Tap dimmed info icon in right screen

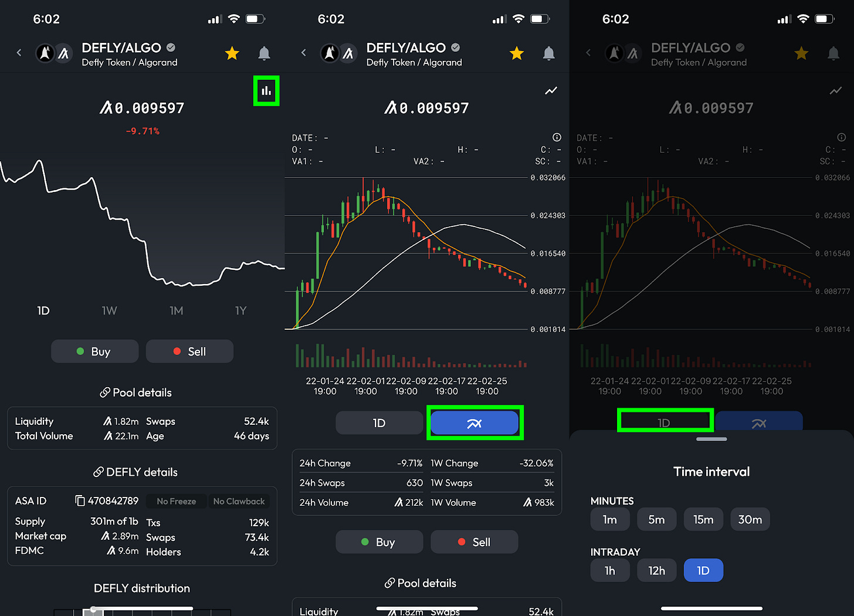click(x=841, y=137)
